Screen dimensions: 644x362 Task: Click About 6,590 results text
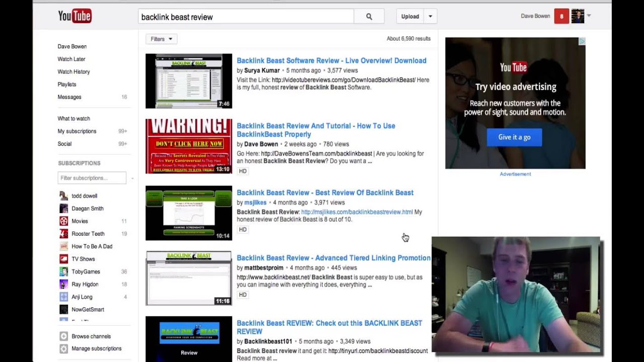coord(409,39)
